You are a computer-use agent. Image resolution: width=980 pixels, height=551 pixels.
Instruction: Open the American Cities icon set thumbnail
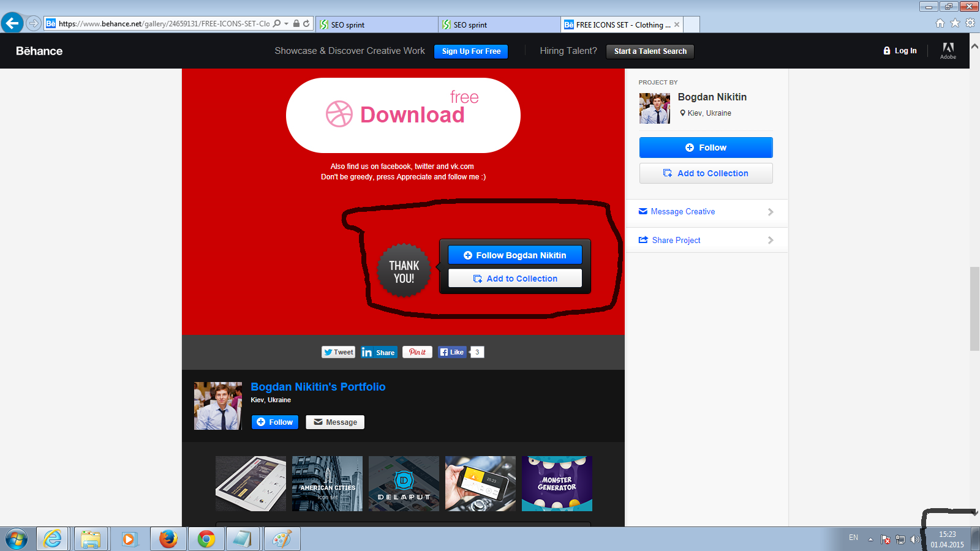tap(327, 484)
